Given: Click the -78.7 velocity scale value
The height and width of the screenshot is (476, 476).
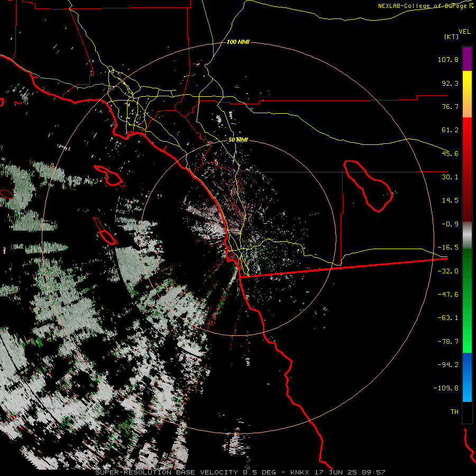Looking at the screenshot, I should pos(448,342).
